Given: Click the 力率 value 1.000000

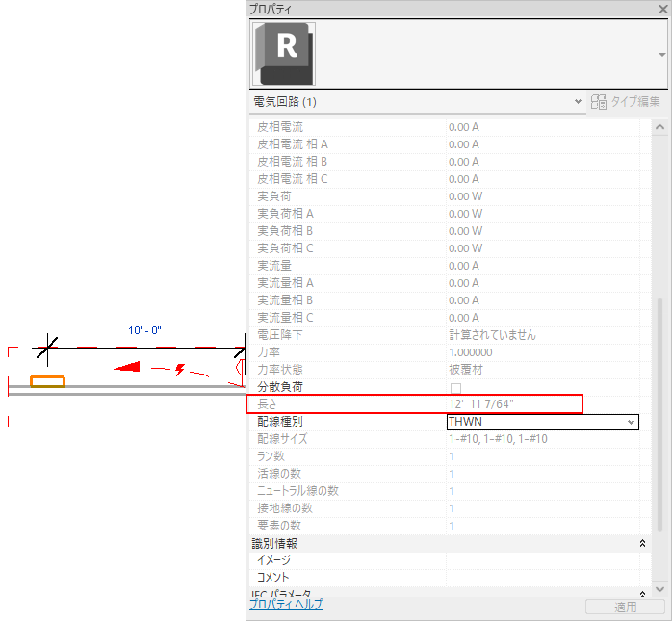Looking at the screenshot, I should (470, 352).
